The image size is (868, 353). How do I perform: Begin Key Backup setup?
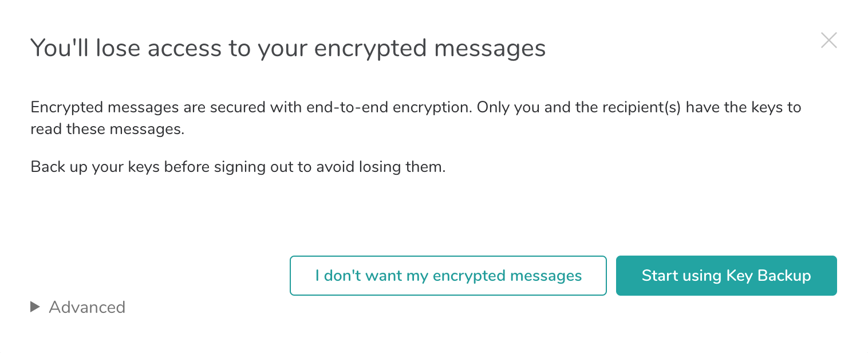tap(726, 276)
